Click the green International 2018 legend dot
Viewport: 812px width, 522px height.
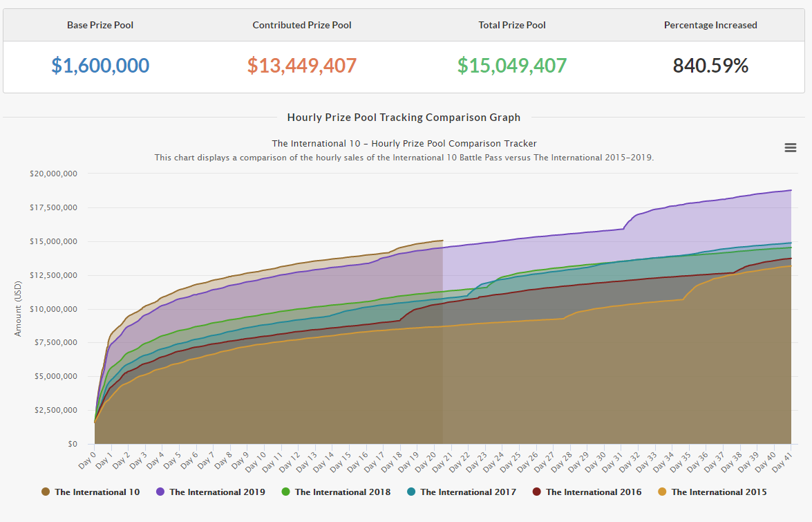tap(285, 492)
